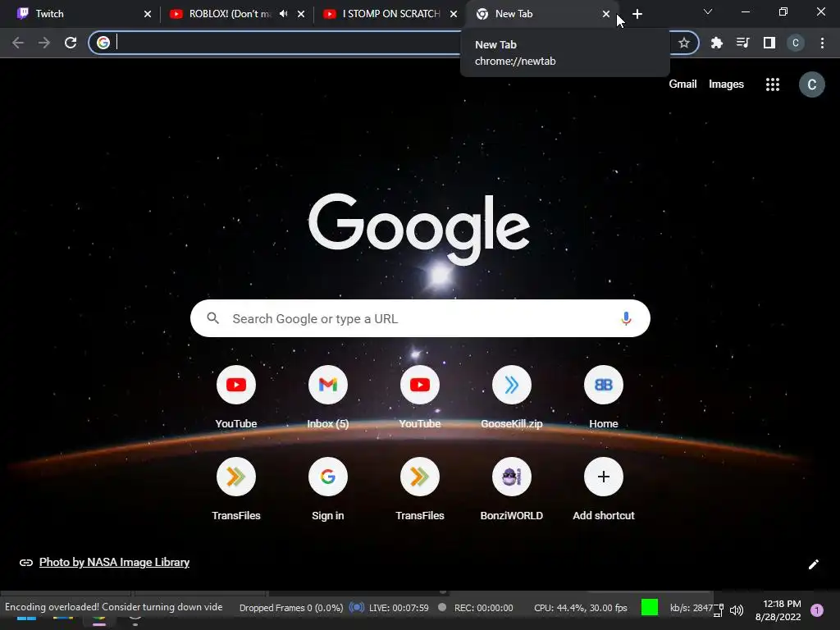Open the Sign in Google shortcut

click(x=328, y=489)
